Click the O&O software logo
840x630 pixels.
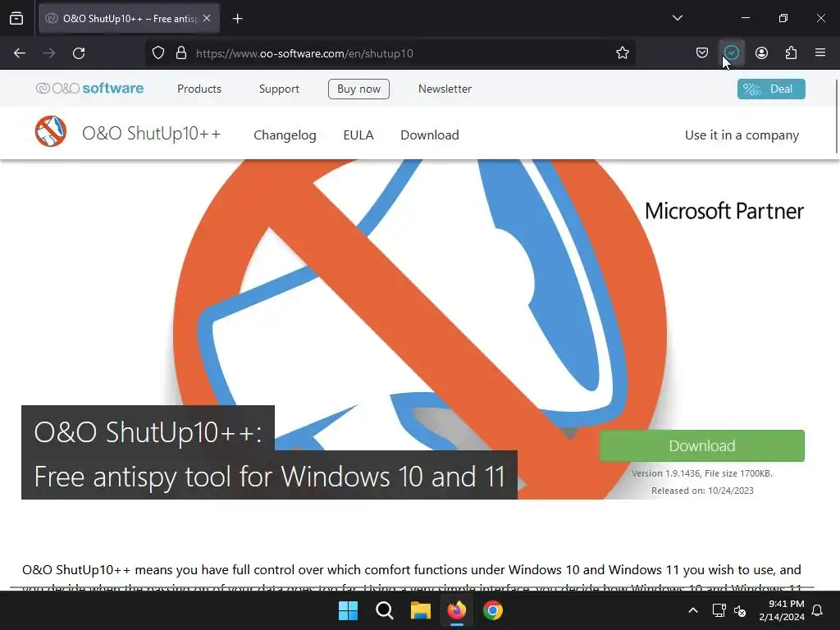pos(89,89)
